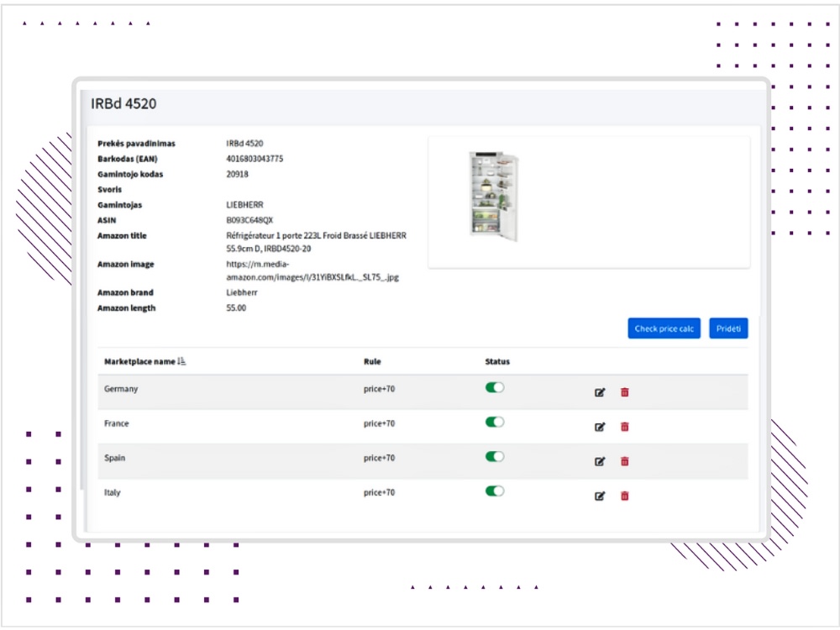The image size is (840, 630).
Task: Select the Germany marketplace name cell
Action: coord(121,389)
